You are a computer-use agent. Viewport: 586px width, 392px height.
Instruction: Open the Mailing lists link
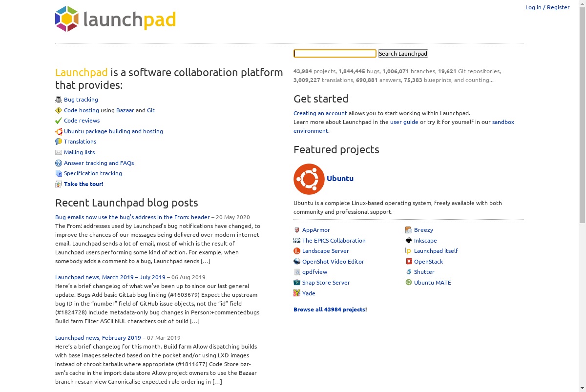click(x=80, y=152)
